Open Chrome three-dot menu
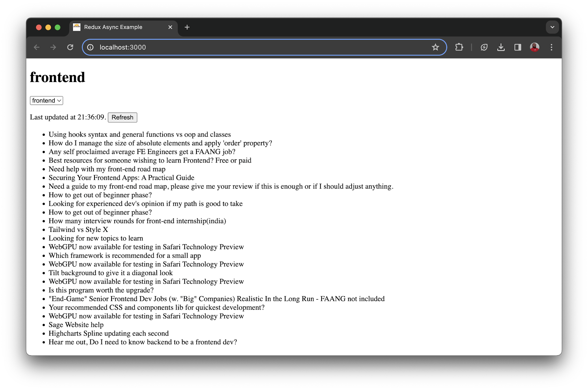 coord(552,47)
